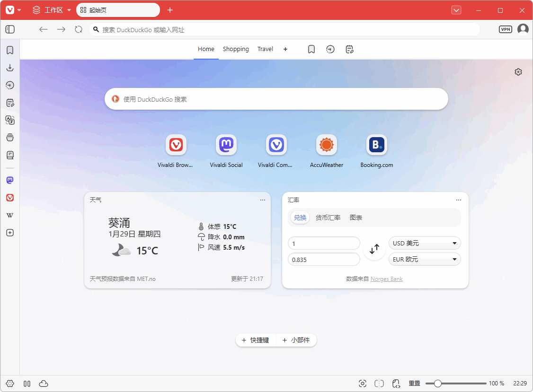
Task: Toggle tab tiling in status bar
Action: (379, 383)
